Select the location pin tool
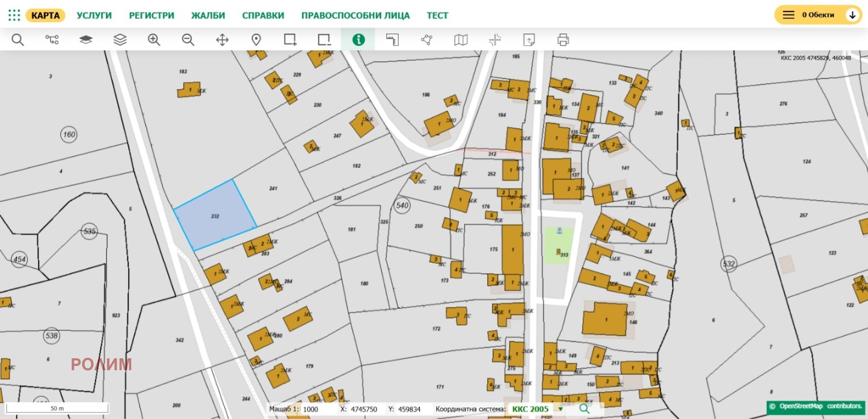 [256, 40]
